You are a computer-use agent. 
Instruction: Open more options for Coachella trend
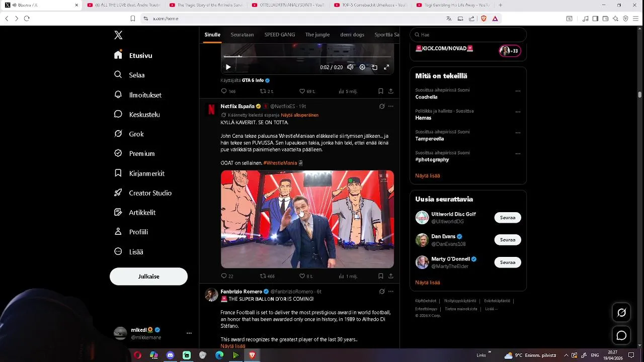pyautogui.click(x=518, y=91)
